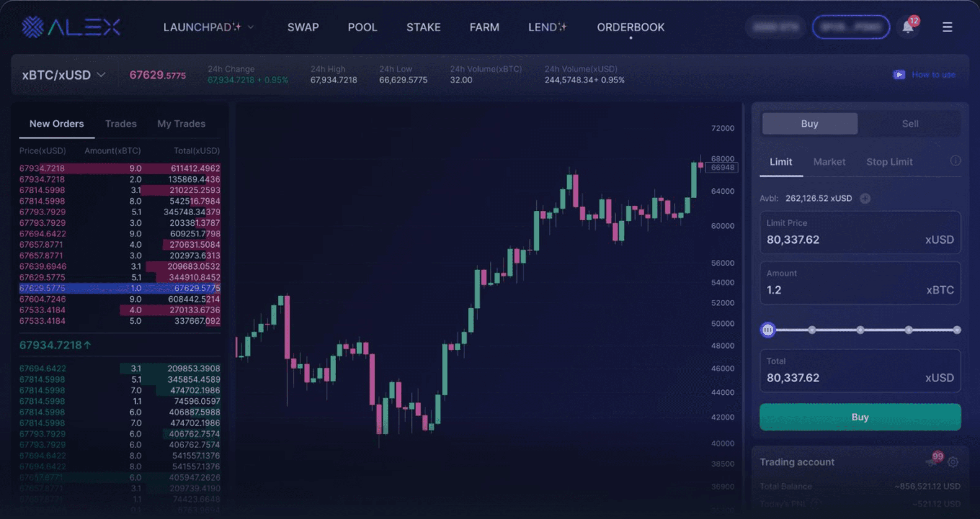
Task: Click sell order price 67639.6946
Action: tap(43, 266)
